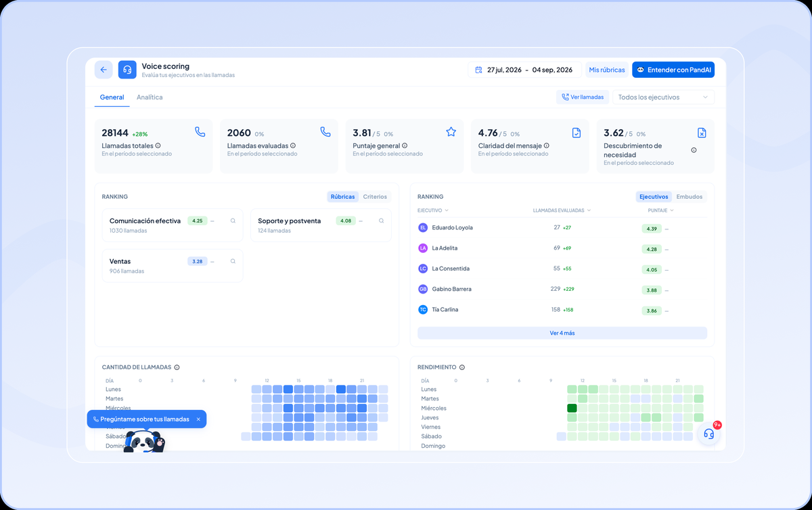Click the 3.28 score badge on Ventas
The height and width of the screenshot is (510, 812).
(x=197, y=261)
